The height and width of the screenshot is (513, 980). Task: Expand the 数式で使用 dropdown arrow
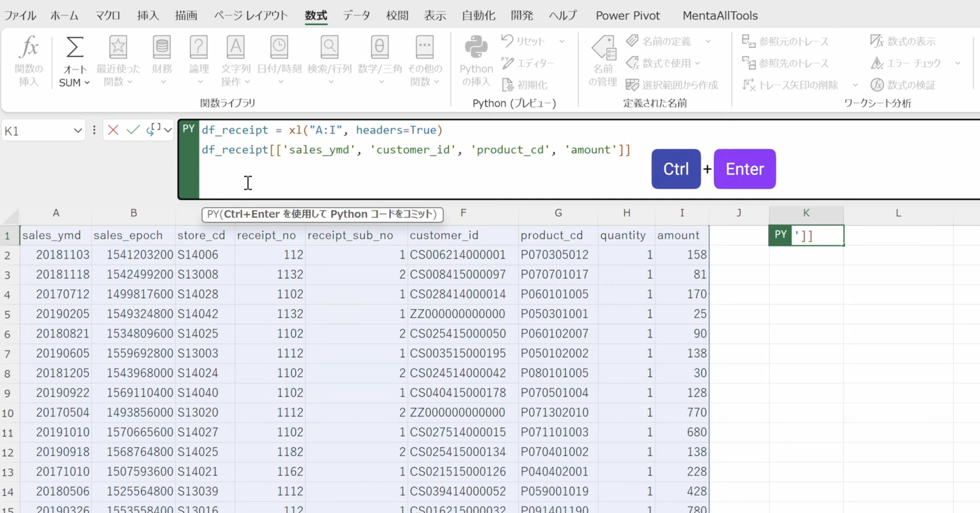click(x=697, y=63)
